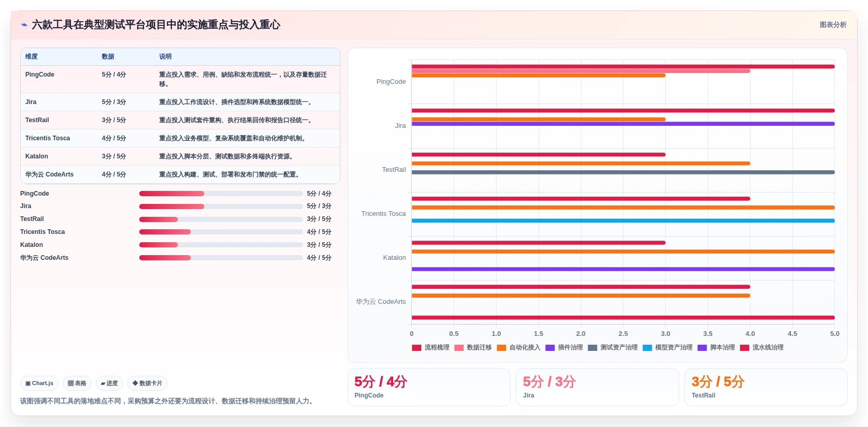
Task: Click the Tricentis Tosca y-axis label in chart
Action: tap(383, 214)
